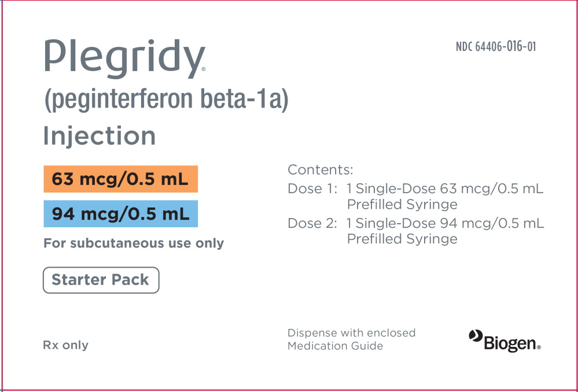Image resolution: width=578 pixels, height=392 pixels.
Task: Select the blue 94 mcg/0.5 mL strength box
Action: click(120, 214)
